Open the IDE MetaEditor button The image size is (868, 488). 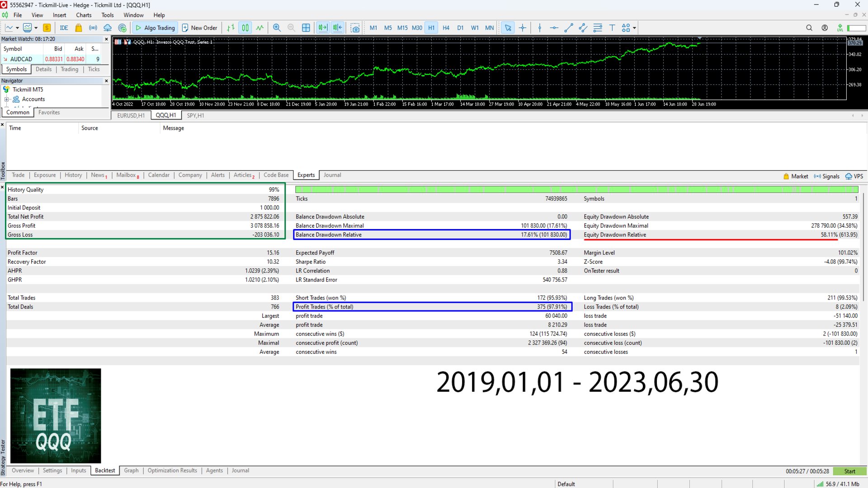click(64, 28)
